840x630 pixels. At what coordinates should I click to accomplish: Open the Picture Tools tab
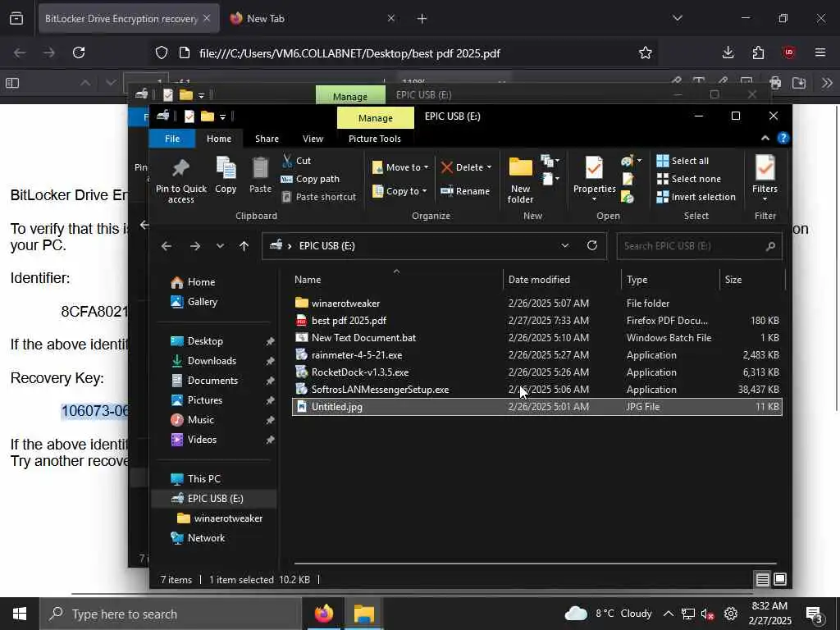374,139
